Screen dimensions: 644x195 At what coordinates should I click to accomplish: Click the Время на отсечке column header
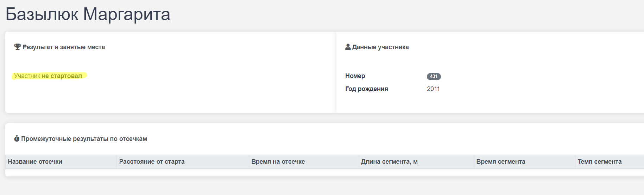(x=278, y=162)
